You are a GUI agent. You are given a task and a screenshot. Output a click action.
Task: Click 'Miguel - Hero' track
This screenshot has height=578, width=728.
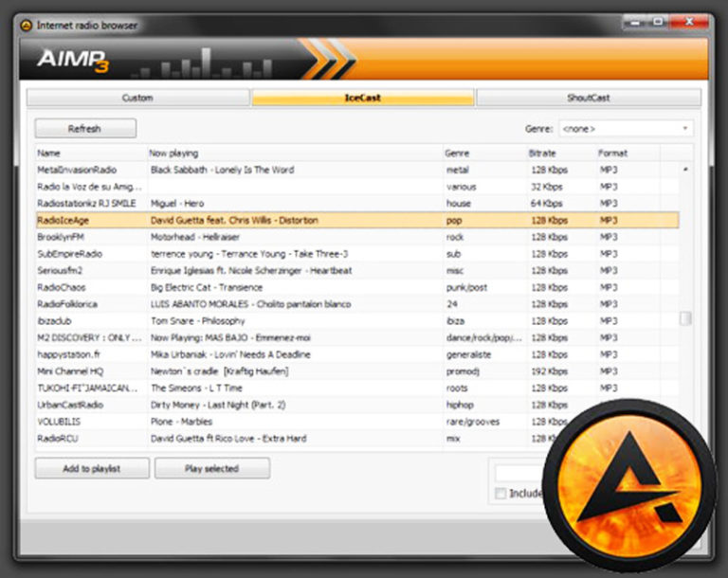tap(177, 204)
